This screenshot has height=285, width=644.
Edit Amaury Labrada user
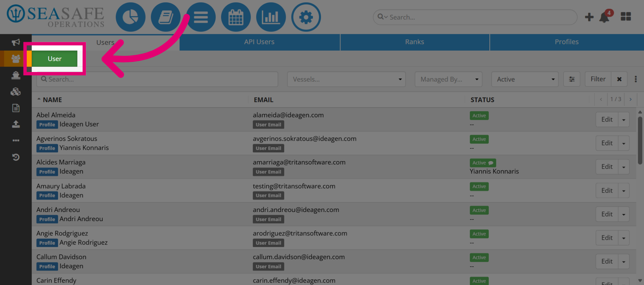tap(607, 191)
